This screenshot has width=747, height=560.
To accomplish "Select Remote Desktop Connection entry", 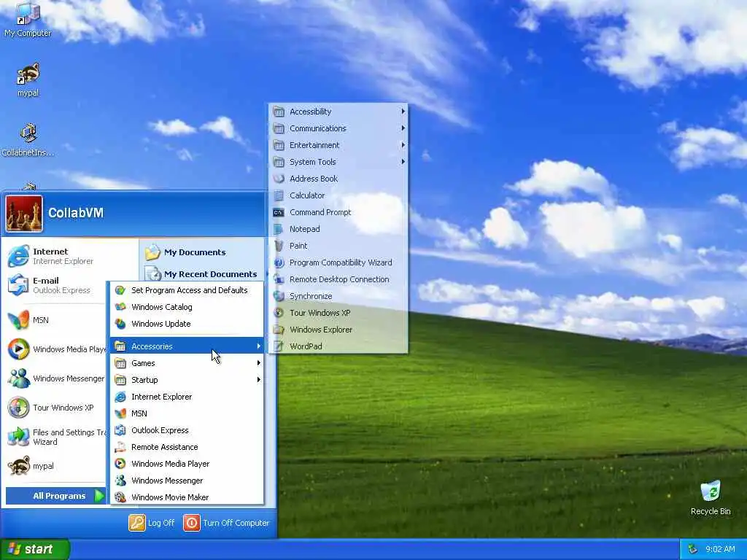I will coord(338,279).
